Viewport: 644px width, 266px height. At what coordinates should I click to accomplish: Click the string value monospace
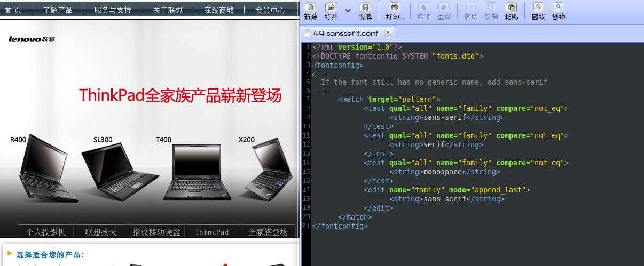tap(443, 172)
